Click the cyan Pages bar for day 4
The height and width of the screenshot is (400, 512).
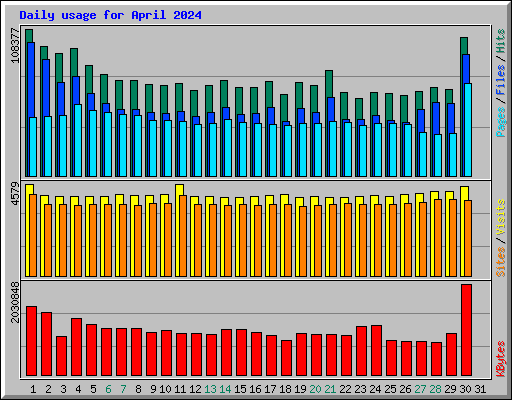click(x=78, y=140)
